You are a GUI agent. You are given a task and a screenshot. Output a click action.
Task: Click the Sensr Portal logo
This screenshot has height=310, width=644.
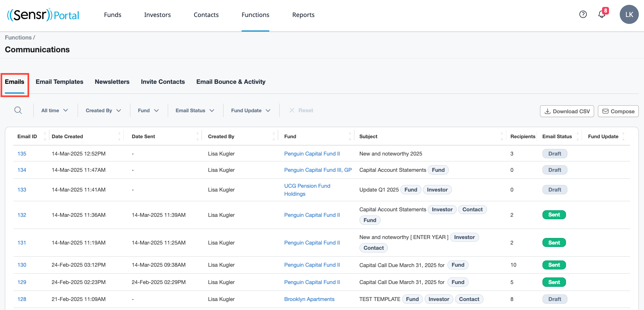pyautogui.click(x=43, y=15)
